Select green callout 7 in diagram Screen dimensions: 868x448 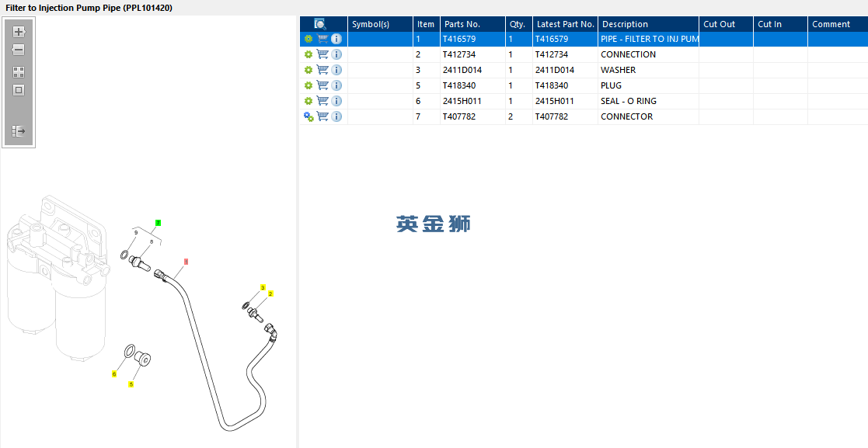[159, 223]
